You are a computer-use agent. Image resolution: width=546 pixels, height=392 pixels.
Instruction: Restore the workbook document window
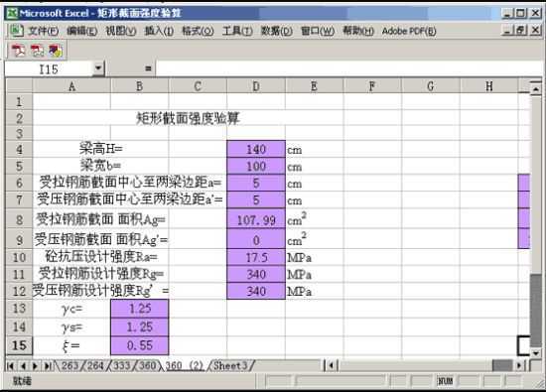point(521,31)
